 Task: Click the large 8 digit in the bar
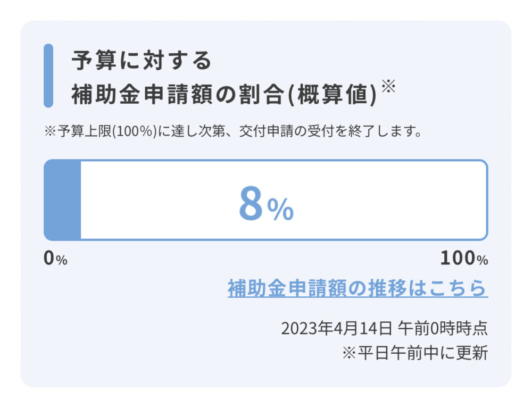tap(251, 205)
